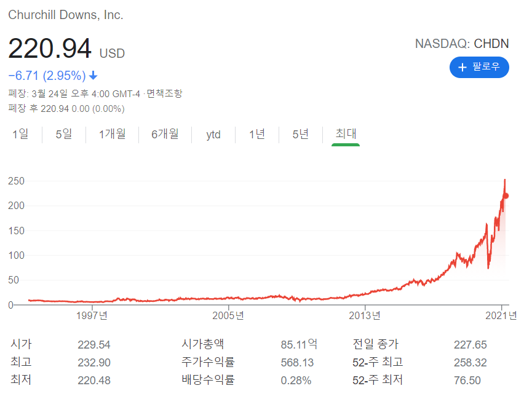Select the 최대 maximum range tab

coord(344,134)
